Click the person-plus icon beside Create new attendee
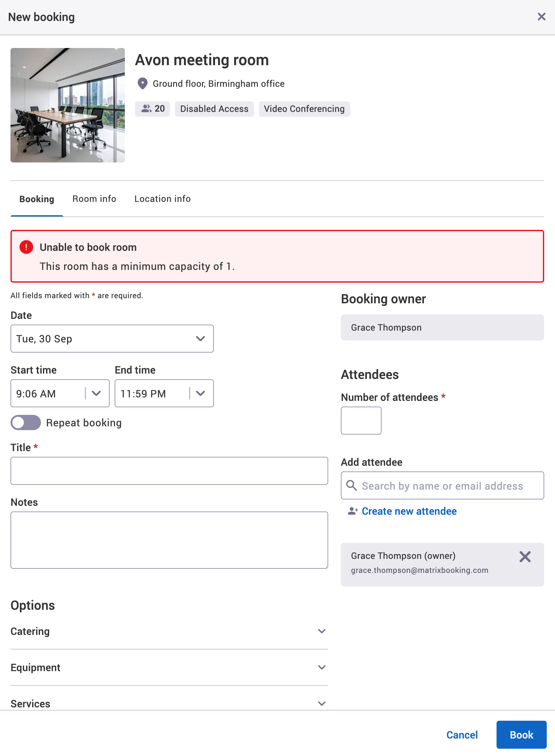555x756 pixels. (352, 511)
